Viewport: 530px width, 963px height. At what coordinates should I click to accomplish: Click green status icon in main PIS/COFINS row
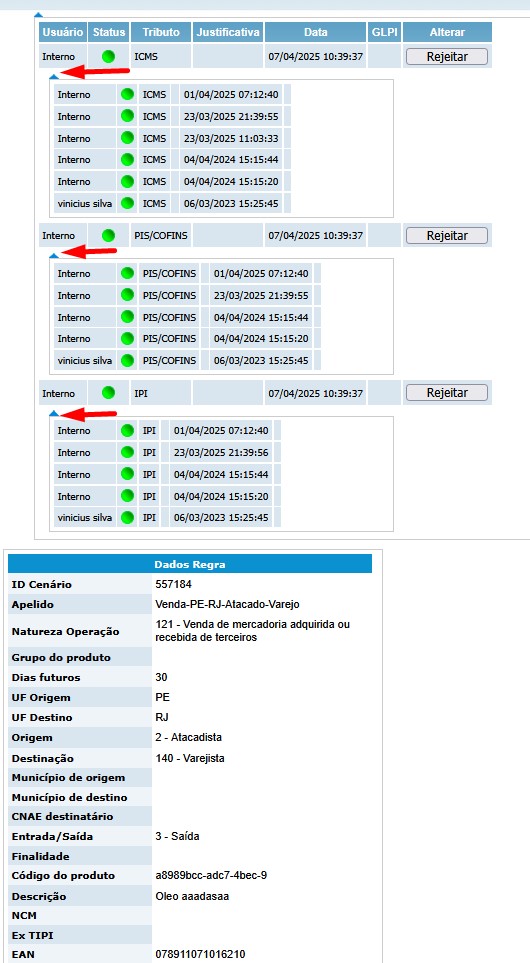click(x=109, y=235)
